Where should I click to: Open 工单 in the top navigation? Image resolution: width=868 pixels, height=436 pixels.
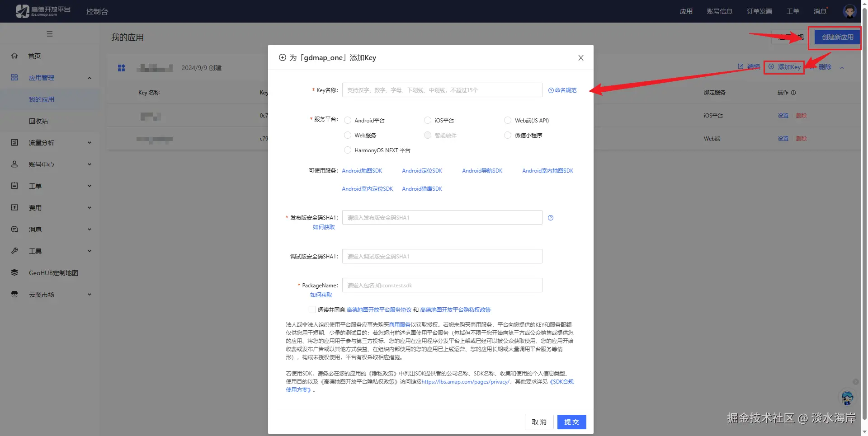pos(793,11)
